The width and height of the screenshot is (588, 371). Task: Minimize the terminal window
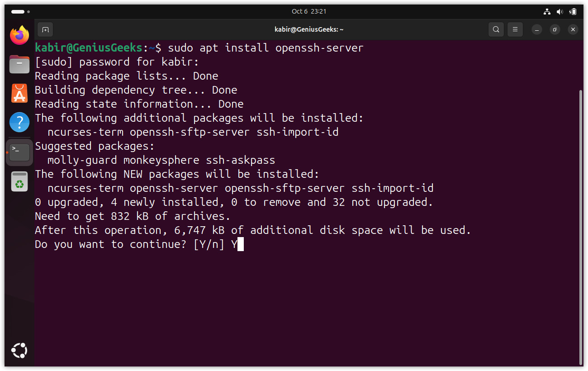point(537,29)
